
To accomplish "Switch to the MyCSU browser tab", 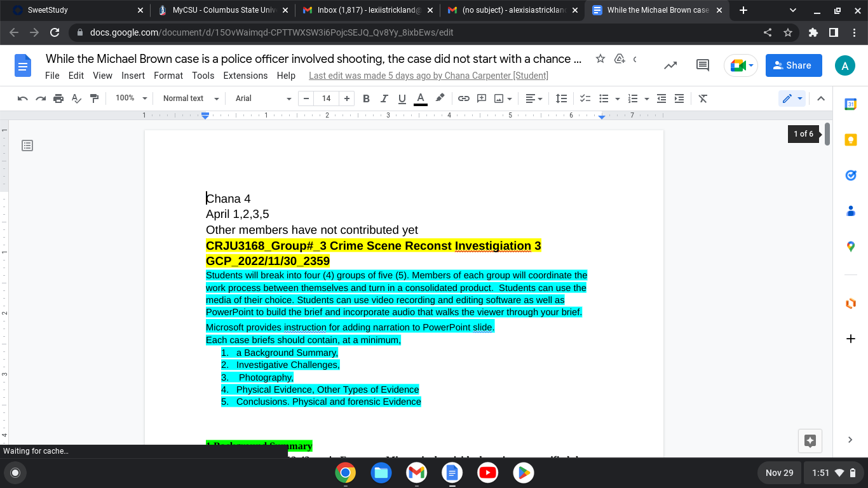I will (x=222, y=10).
